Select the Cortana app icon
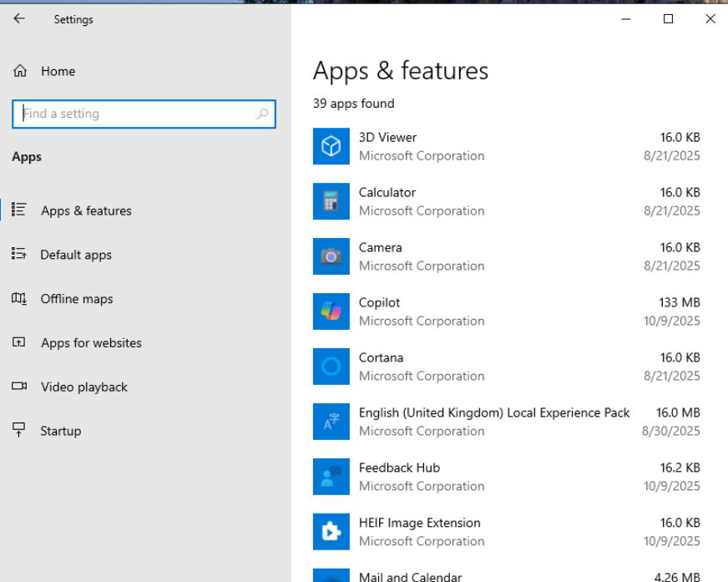 click(331, 367)
